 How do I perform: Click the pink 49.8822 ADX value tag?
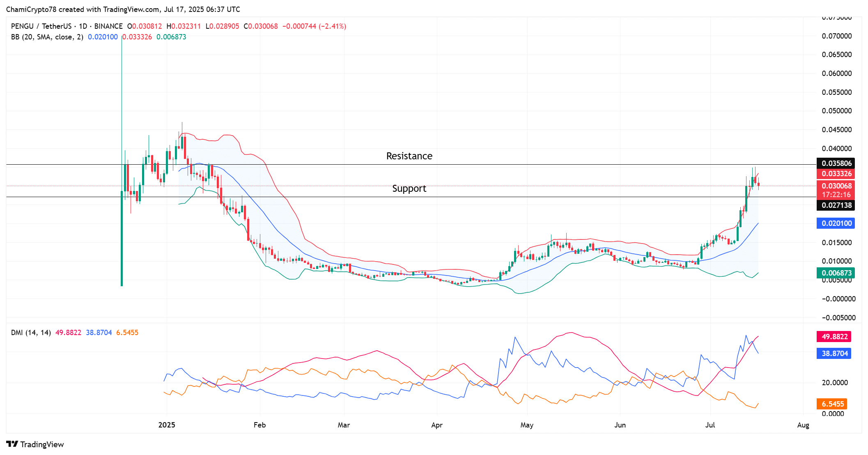click(834, 337)
